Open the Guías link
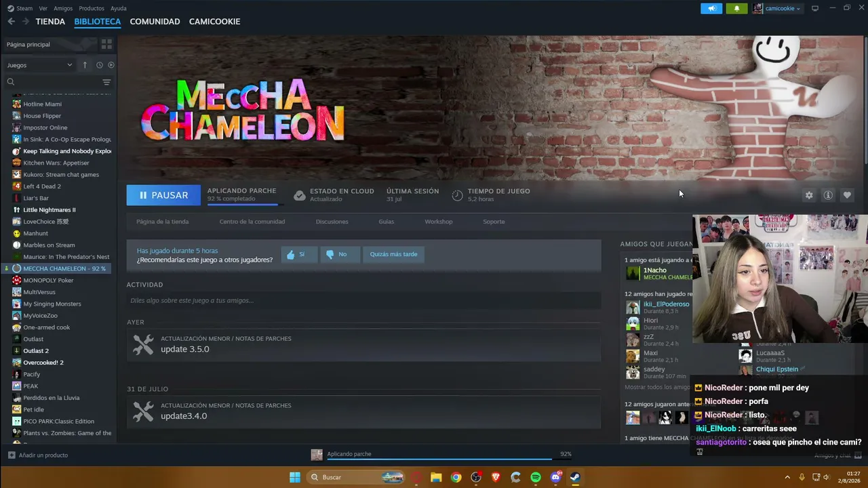This screenshot has width=868, height=488. (387, 222)
